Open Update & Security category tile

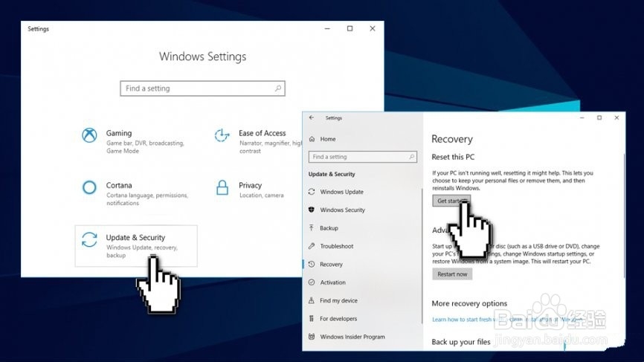[x=136, y=246]
